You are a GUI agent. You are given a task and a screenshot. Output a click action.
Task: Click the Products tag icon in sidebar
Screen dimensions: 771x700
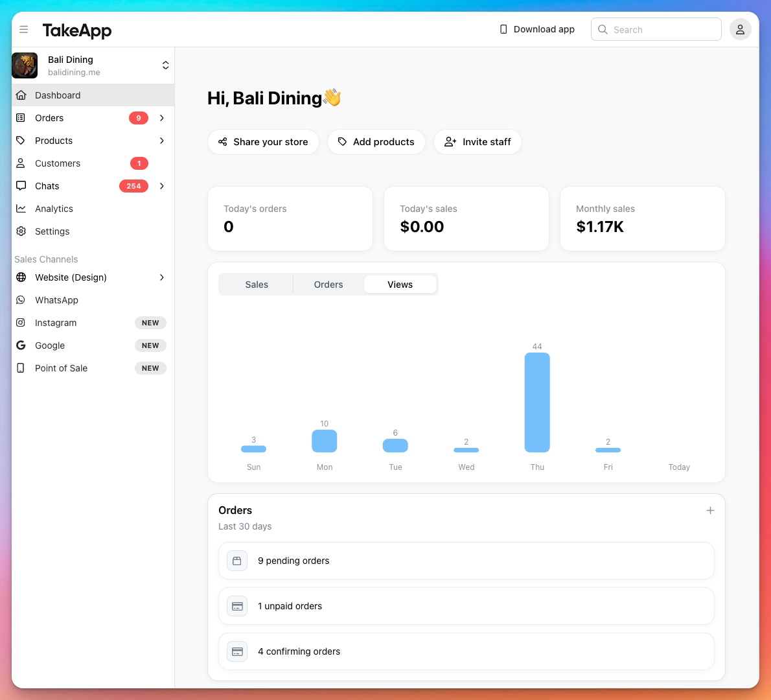[21, 140]
